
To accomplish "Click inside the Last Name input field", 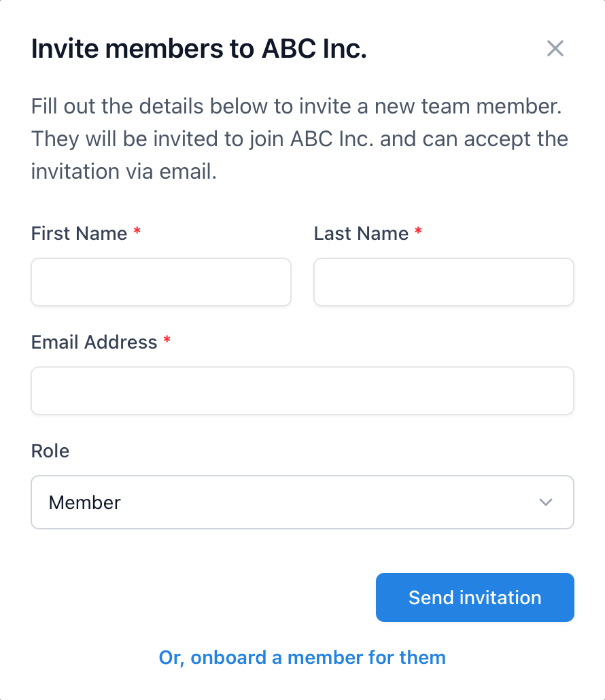I will 443,281.
